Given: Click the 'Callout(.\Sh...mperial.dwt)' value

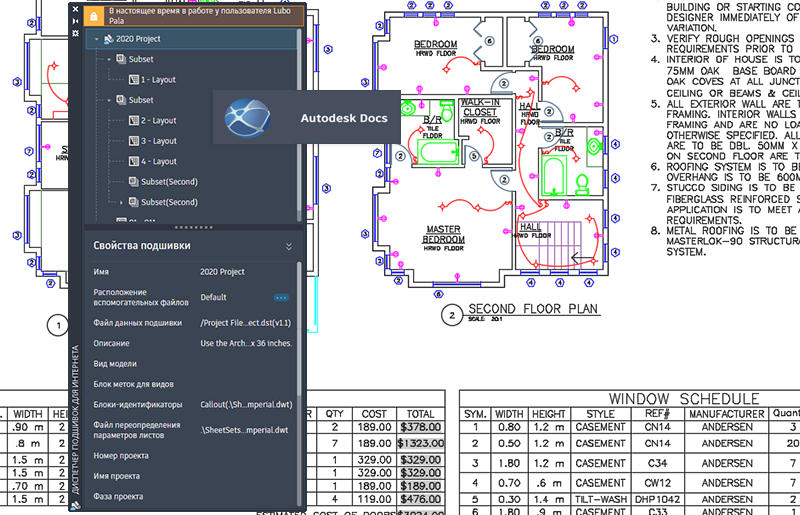Looking at the screenshot, I should point(246,405).
